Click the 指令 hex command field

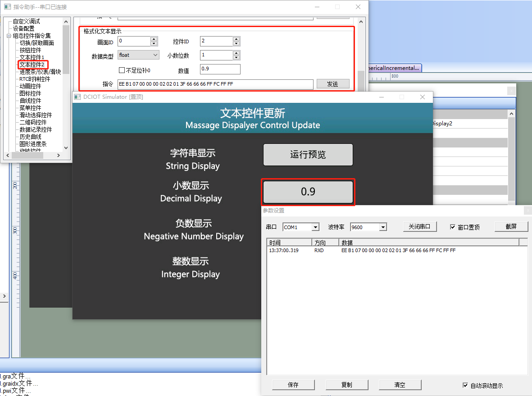pos(215,84)
